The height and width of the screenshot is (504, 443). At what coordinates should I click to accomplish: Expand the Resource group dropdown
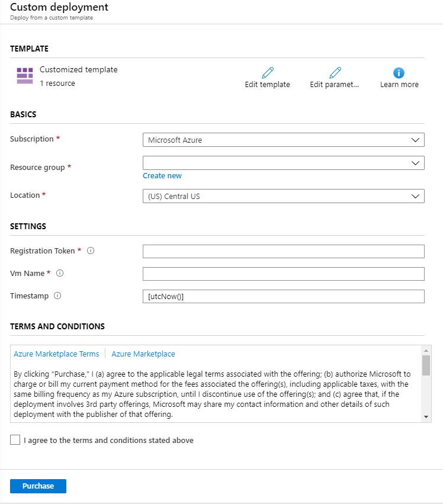(x=283, y=163)
